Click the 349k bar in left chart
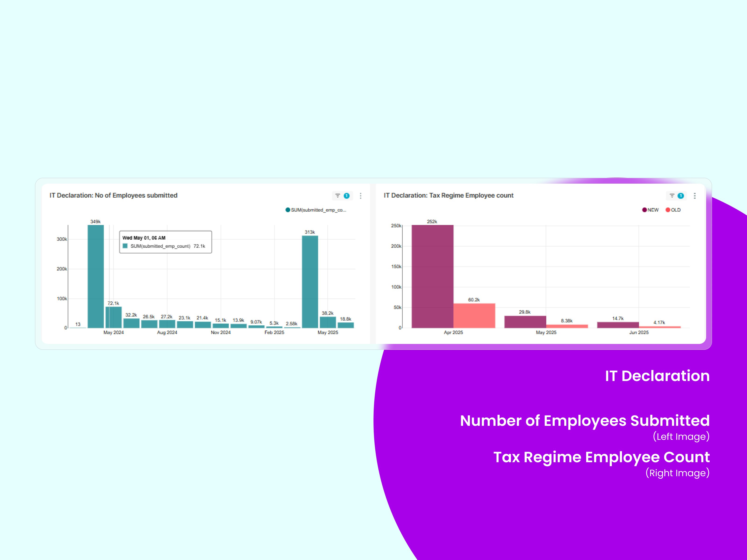 [x=95, y=276]
